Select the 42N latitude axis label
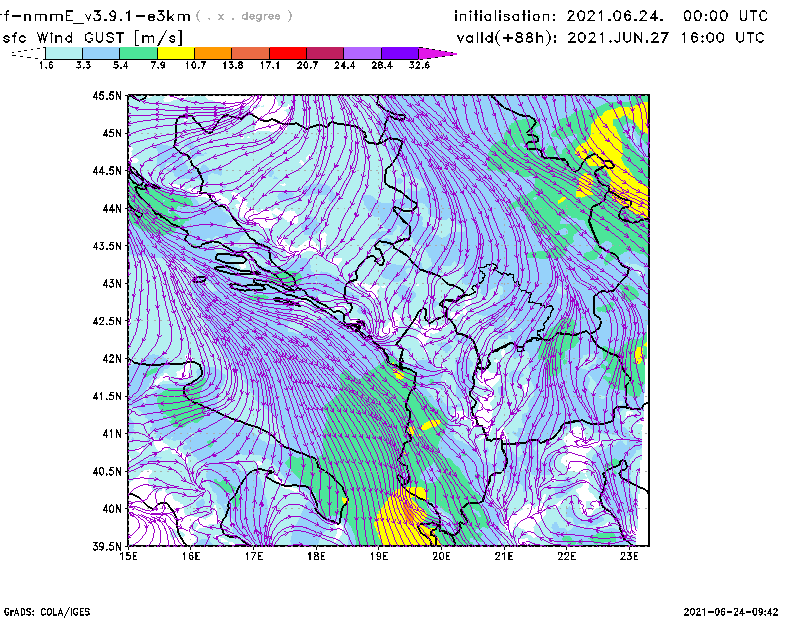800x618 pixels. coord(110,358)
